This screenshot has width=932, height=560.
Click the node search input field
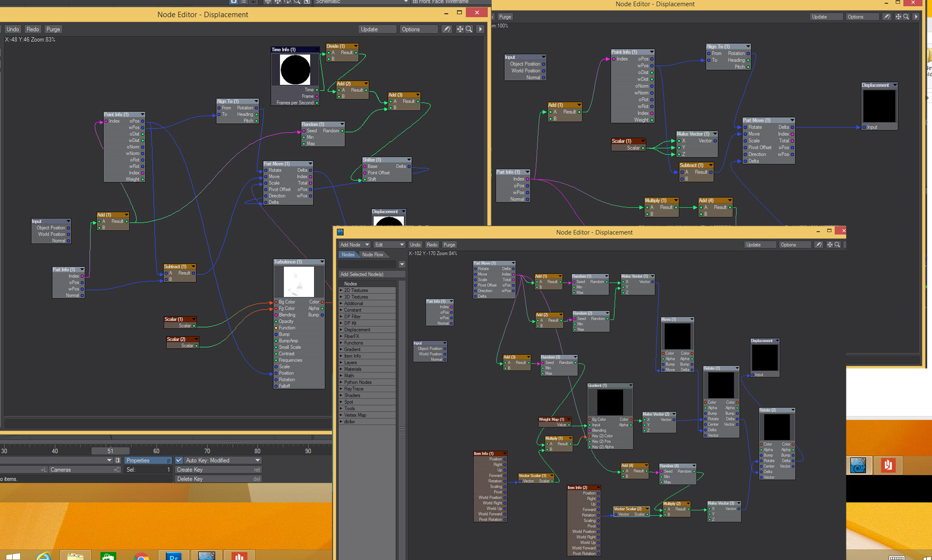[367, 264]
